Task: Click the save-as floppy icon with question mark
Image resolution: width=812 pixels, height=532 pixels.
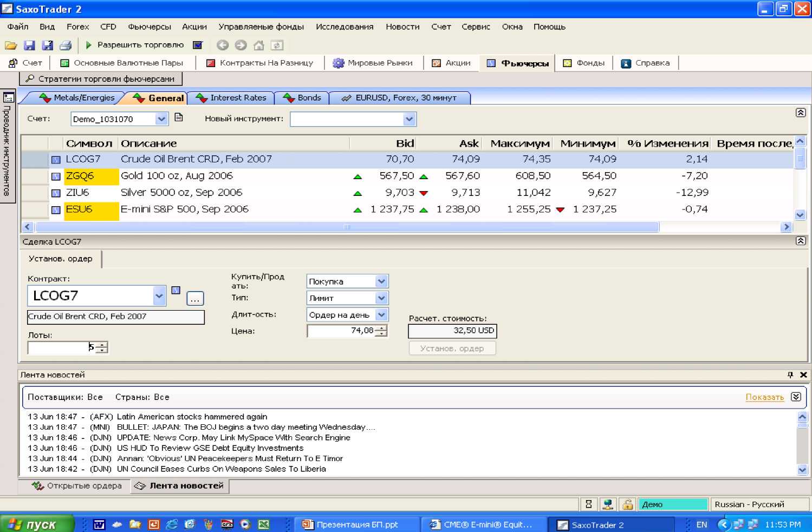Action: (48, 45)
